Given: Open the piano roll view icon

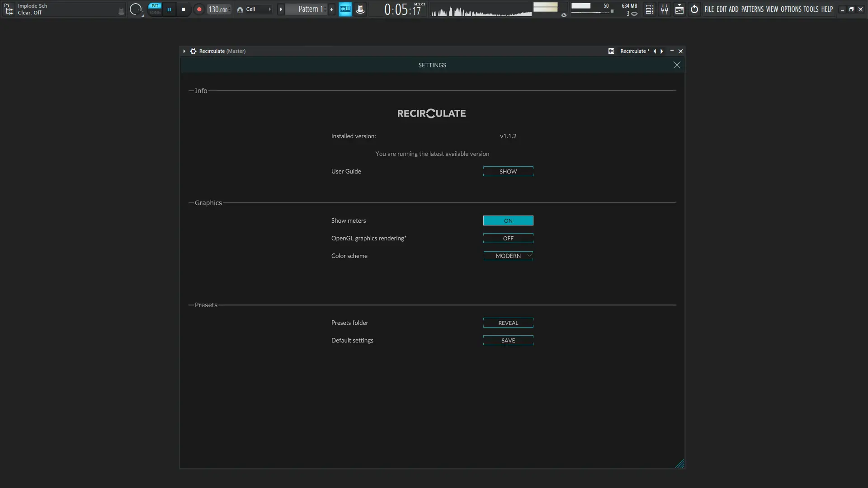Looking at the screenshot, I should (x=345, y=9).
